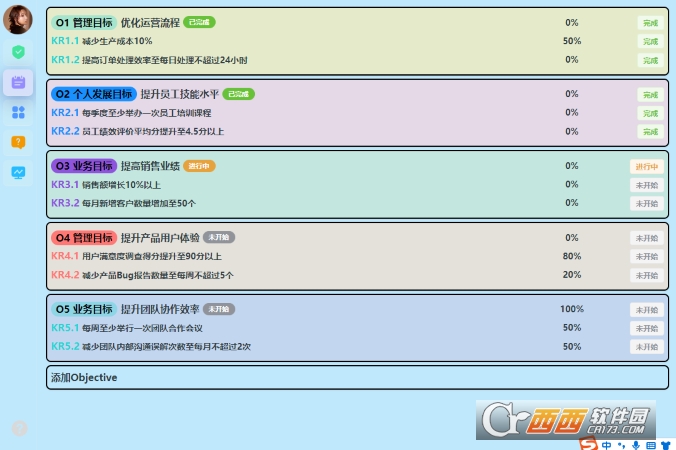The width and height of the screenshot is (676, 450).
Task: Open the monitor chart sidebar icon
Action: tap(18, 173)
